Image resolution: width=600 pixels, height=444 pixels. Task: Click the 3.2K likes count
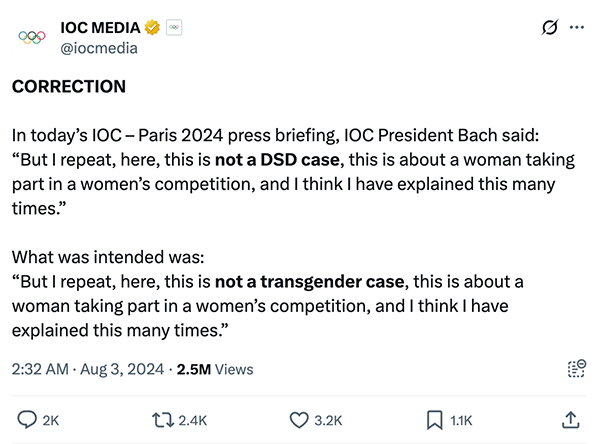point(329,420)
